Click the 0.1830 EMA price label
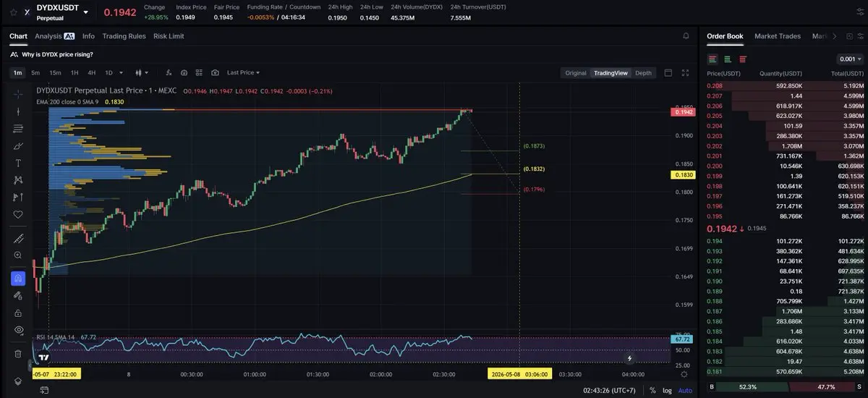868x398 pixels. pyautogui.click(x=684, y=175)
